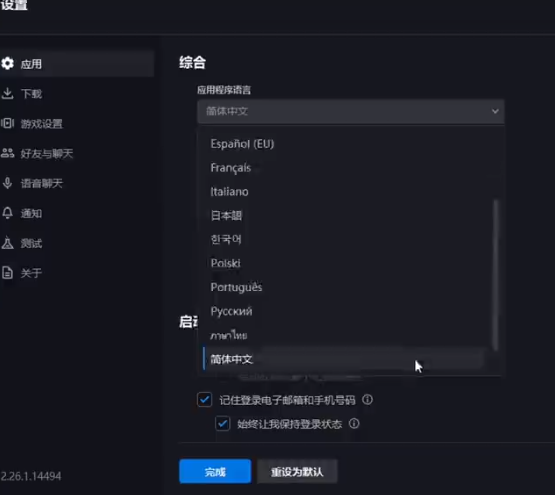
Task: Open 好友与聊天 people icon
Action: 7,153
